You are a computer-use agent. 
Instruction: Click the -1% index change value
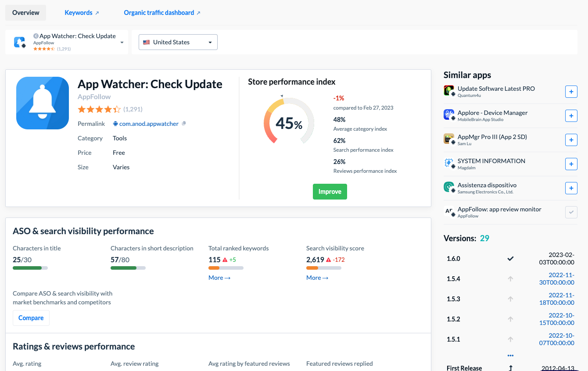pyautogui.click(x=339, y=98)
